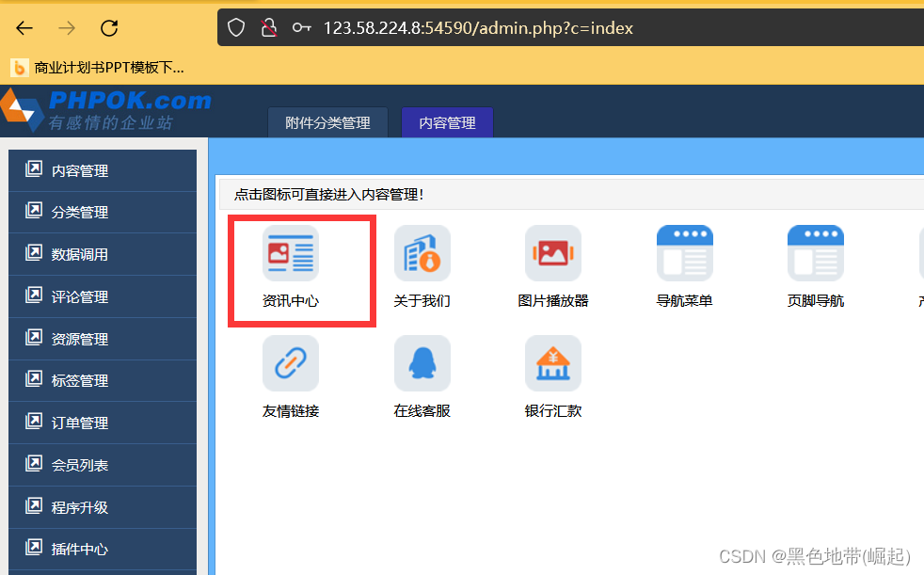Viewport: 924px width, 575px height.
Task: Open the 页脚导航 footer navigation module
Action: (815, 252)
